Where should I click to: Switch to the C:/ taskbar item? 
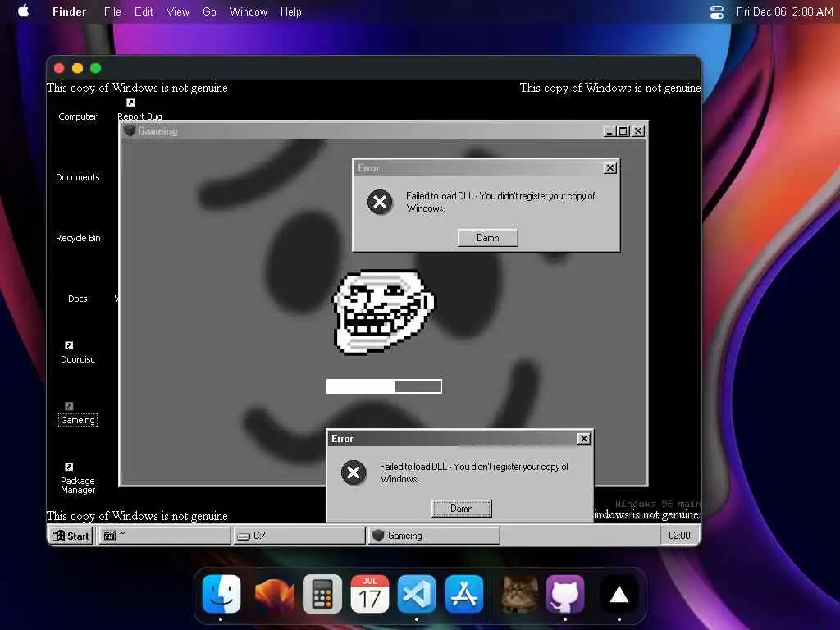click(x=299, y=536)
